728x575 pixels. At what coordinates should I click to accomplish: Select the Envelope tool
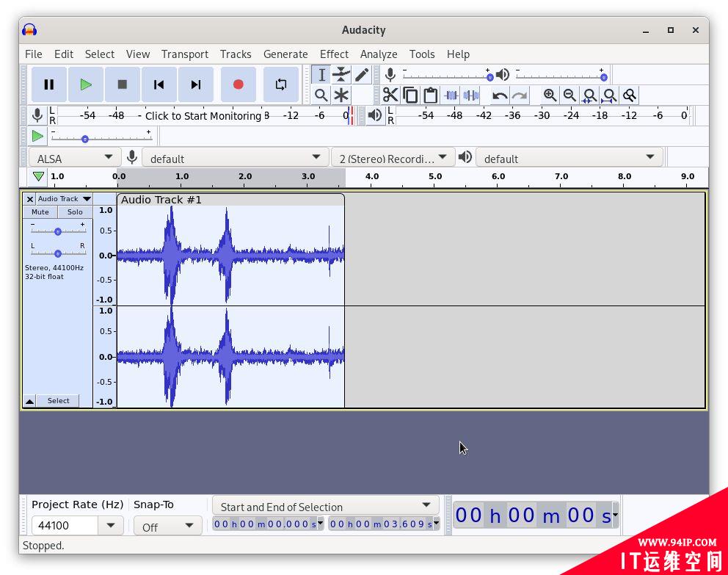(x=341, y=75)
